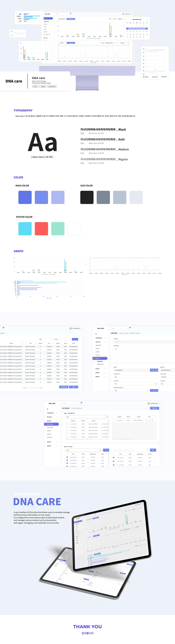Click search magnifier in 수확후이용과 top search bar
175x644 pixels.
(x=126, y=328)
